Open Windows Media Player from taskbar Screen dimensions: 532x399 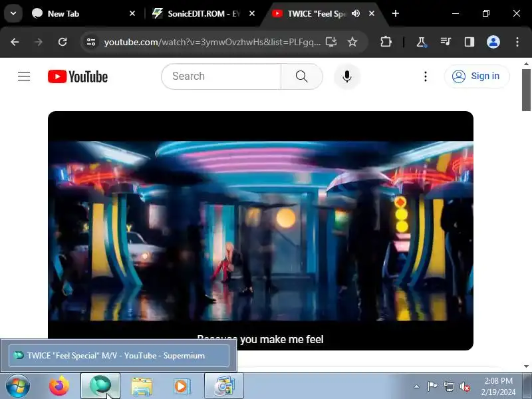(182, 386)
